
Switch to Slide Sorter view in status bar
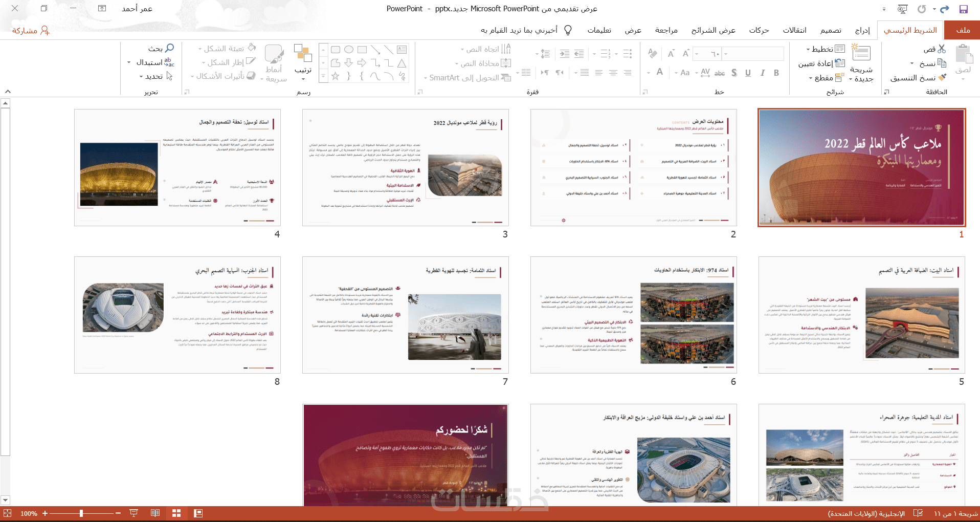[176, 513]
